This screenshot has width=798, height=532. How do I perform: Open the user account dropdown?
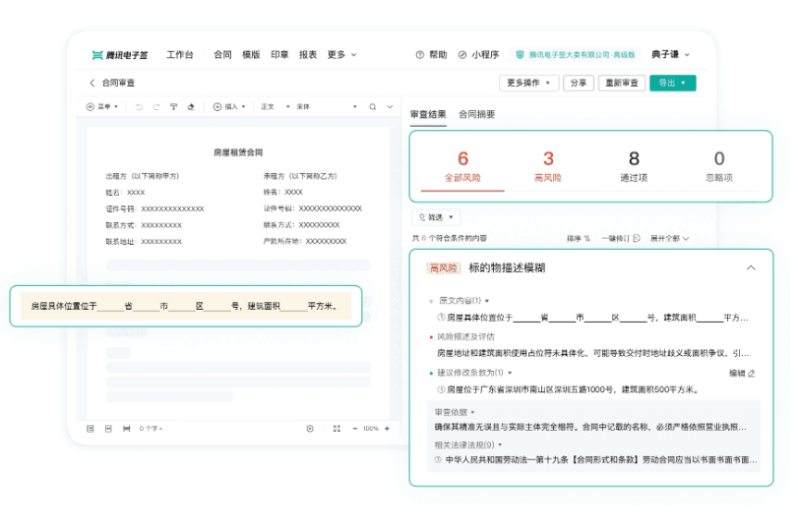(670, 54)
